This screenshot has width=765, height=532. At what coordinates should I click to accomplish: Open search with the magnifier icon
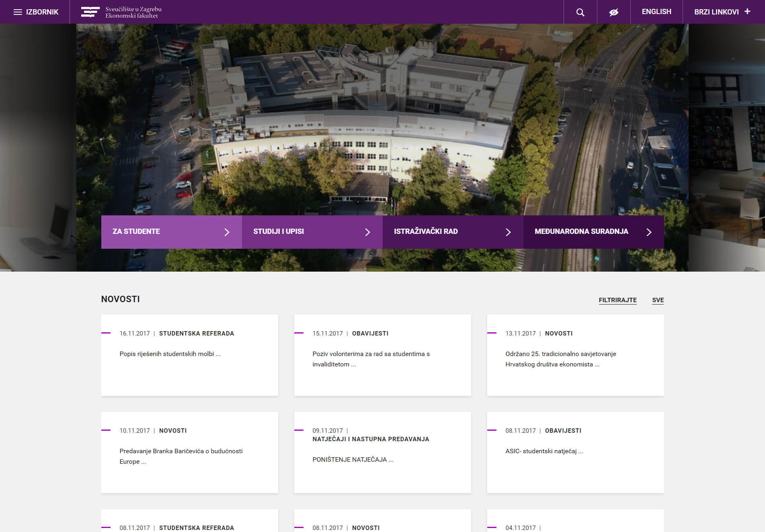pyautogui.click(x=580, y=12)
